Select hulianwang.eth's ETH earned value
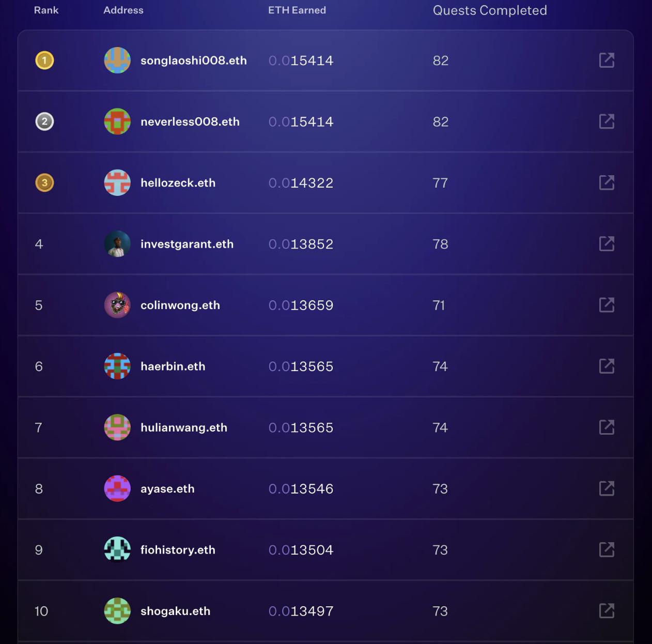Image resolution: width=652 pixels, height=644 pixels. (x=301, y=427)
